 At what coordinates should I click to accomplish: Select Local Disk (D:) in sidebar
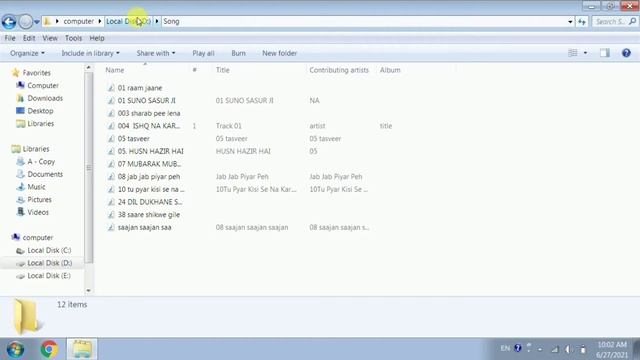(49, 263)
